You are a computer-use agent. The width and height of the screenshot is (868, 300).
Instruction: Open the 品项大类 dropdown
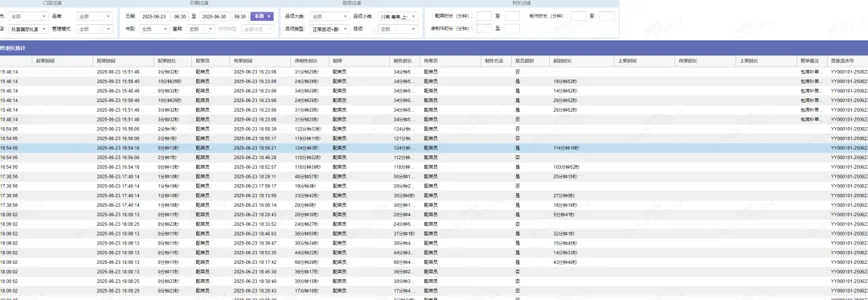tap(330, 17)
